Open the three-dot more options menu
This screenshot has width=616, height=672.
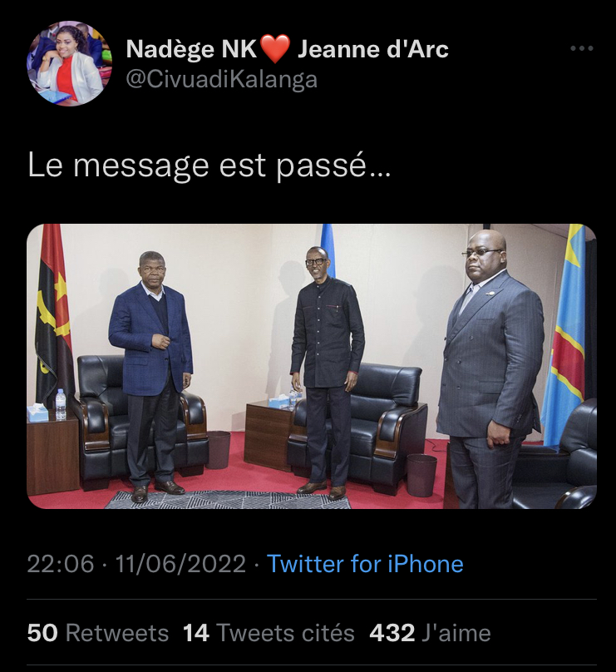(582, 48)
